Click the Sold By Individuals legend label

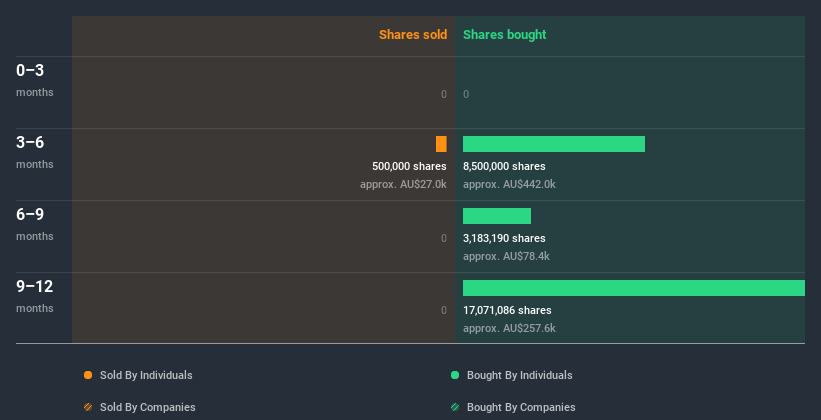tap(146, 375)
